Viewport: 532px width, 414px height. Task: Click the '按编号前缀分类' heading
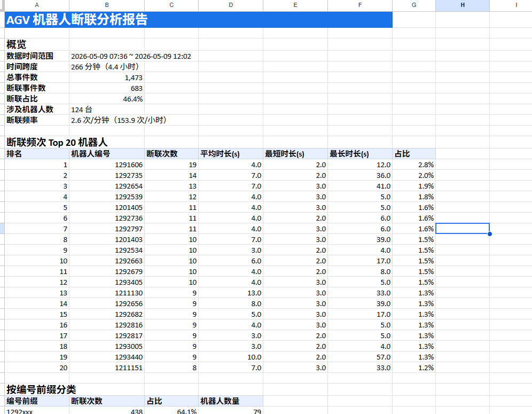click(x=41, y=389)
